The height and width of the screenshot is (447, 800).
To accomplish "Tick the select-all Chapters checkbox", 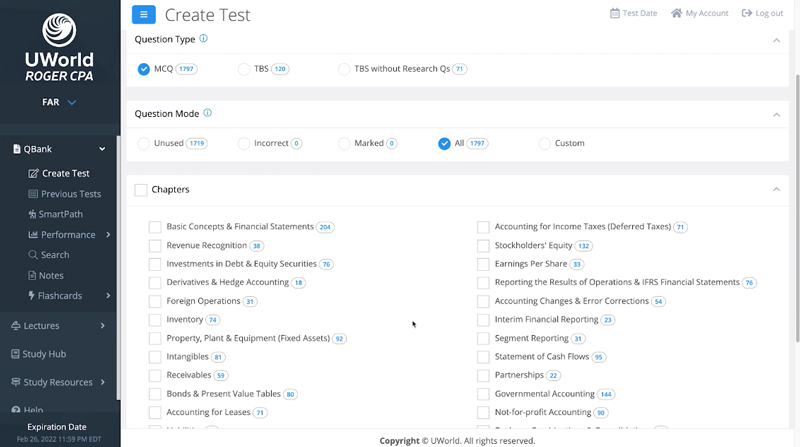I will (141, 190).
